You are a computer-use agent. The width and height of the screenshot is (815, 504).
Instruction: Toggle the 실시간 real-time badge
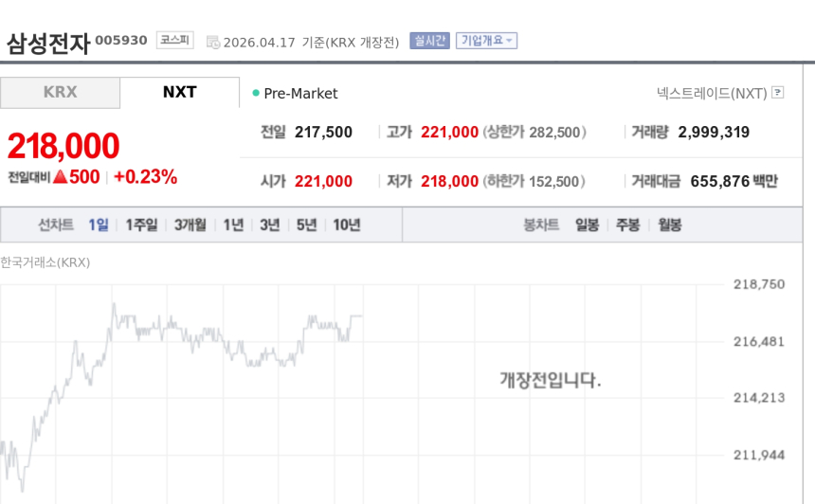coord(429,41)
